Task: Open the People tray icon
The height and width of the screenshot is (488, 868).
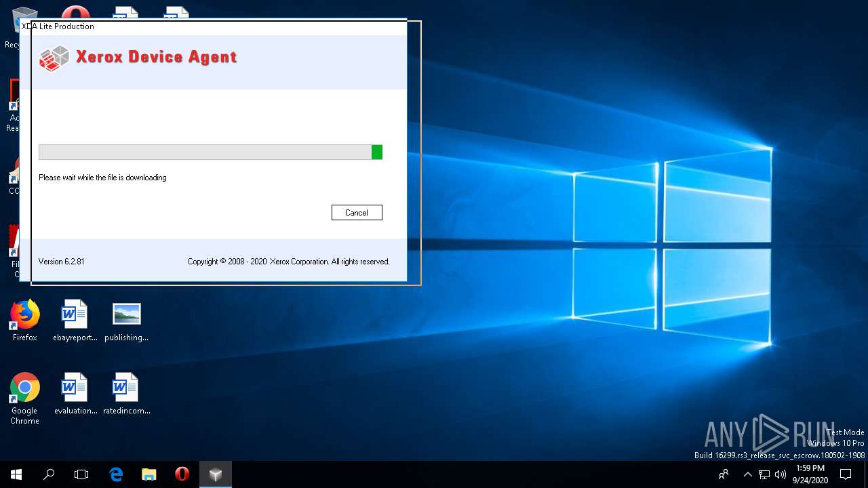Action: 724,474
